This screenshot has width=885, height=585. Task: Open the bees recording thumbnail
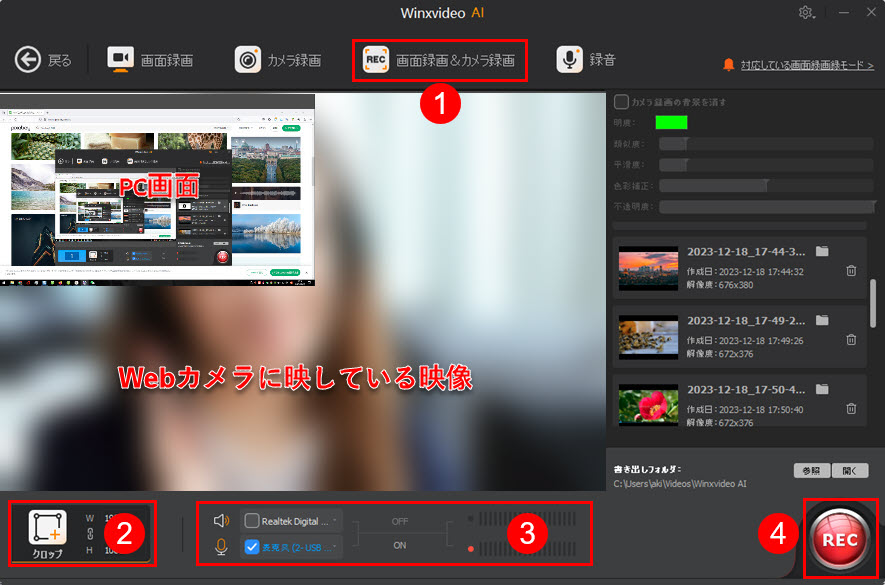648,337
